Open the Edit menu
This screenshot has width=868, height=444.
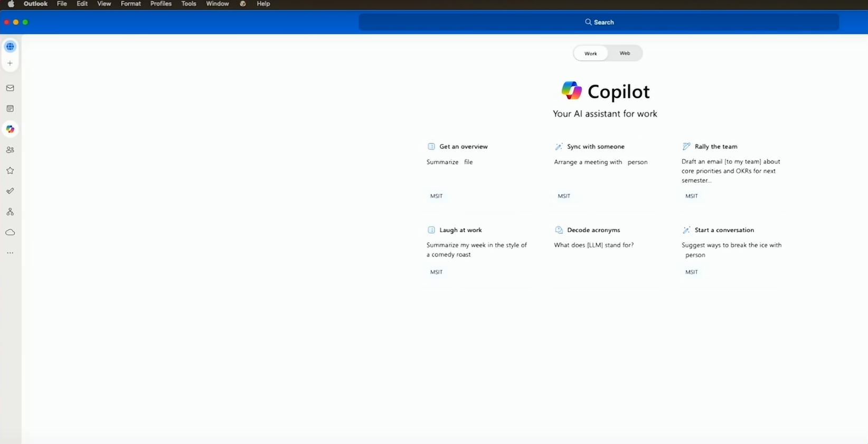(82, 4)
